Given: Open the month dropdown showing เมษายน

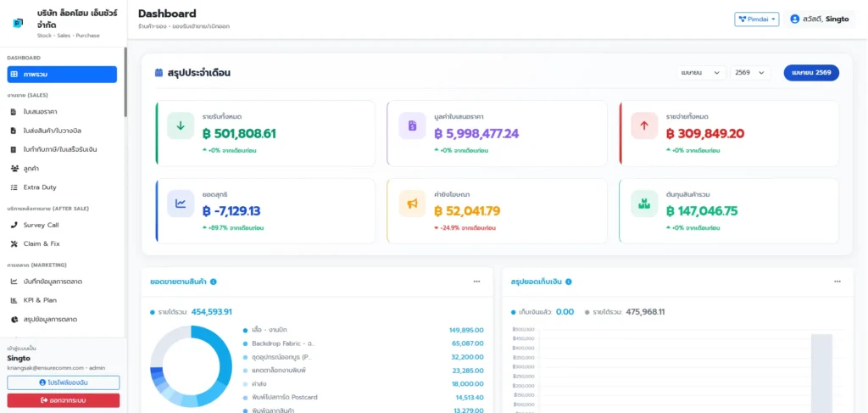Looking at the screenshot, I should [701, 73].
